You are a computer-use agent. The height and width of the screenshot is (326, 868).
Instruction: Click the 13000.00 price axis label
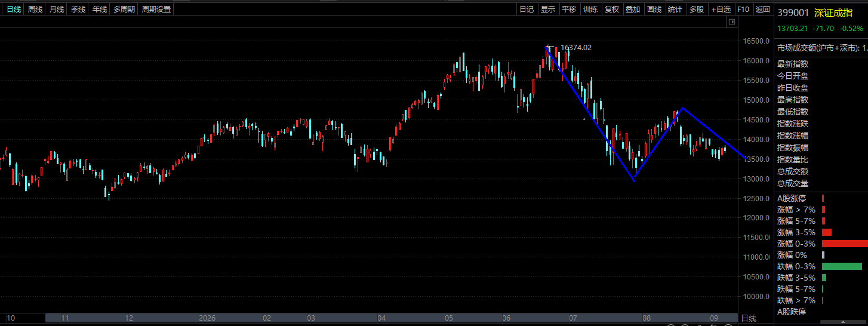pos(756,179)
